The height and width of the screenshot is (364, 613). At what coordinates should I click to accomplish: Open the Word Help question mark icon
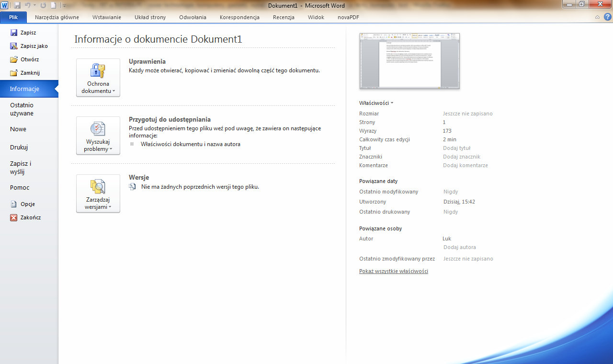tap(607, 17)
